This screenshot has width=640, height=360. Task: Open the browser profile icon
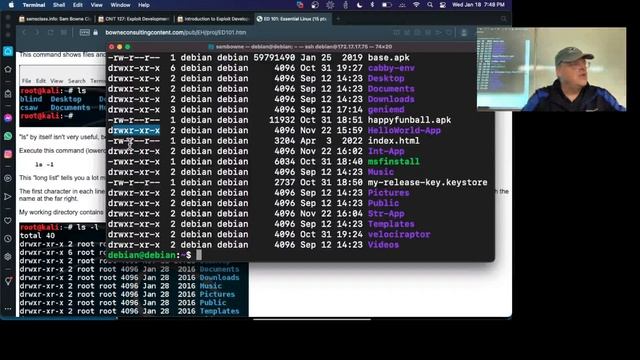pos(464,32)
